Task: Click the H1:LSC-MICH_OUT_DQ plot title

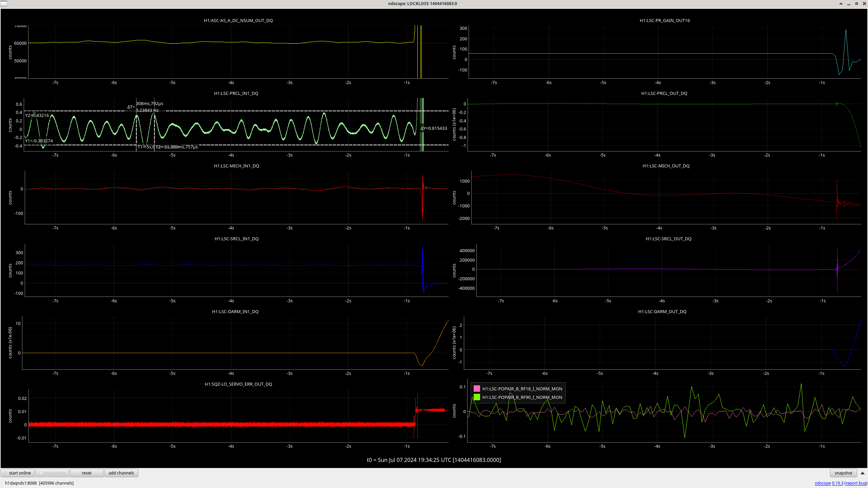Action: coord(666,166)
